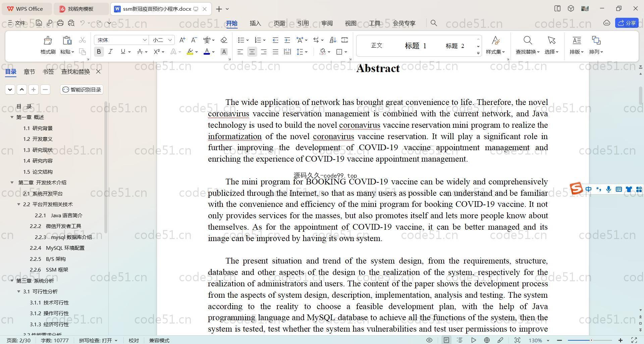
Task: Click the Paste clipboard icon
Action: (67, 41)
